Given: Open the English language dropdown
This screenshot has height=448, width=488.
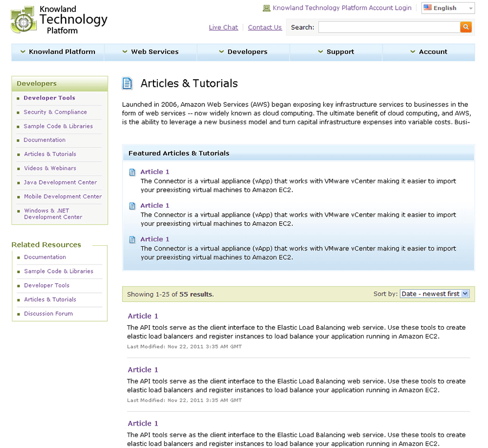Looking at the screenshot, I should 448,8.
